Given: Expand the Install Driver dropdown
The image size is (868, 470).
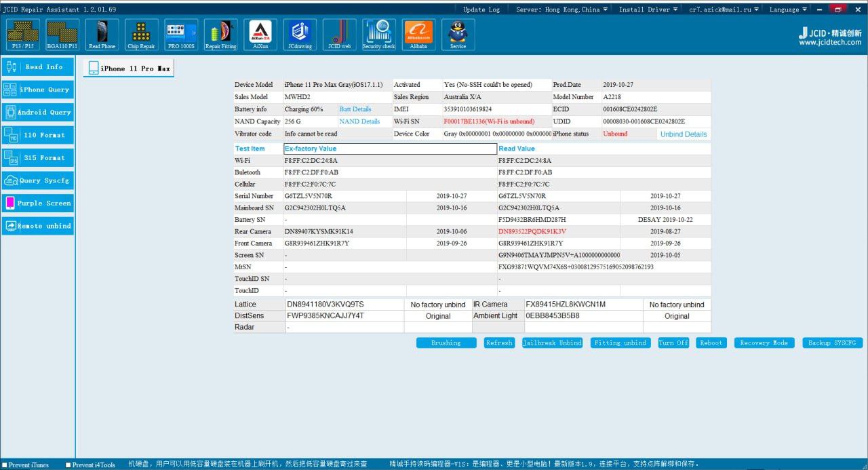Looking at the screenshot, I should pos(648,9).
